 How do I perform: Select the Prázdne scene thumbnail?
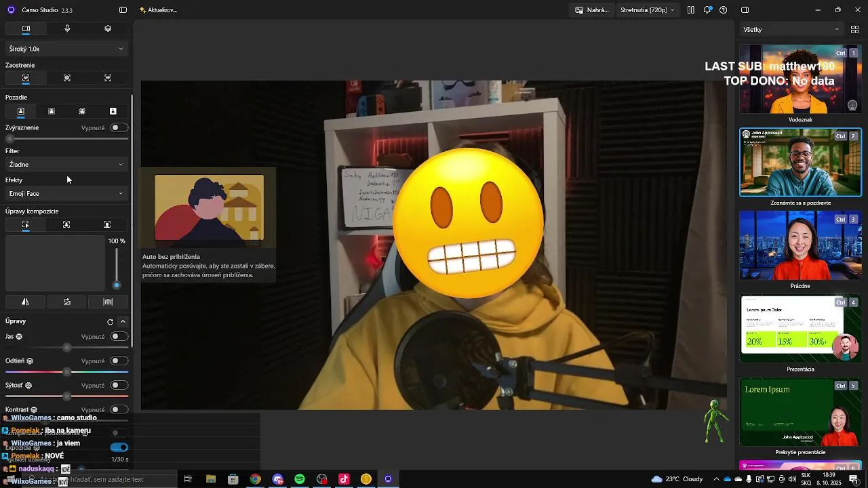tap(800, 245)
